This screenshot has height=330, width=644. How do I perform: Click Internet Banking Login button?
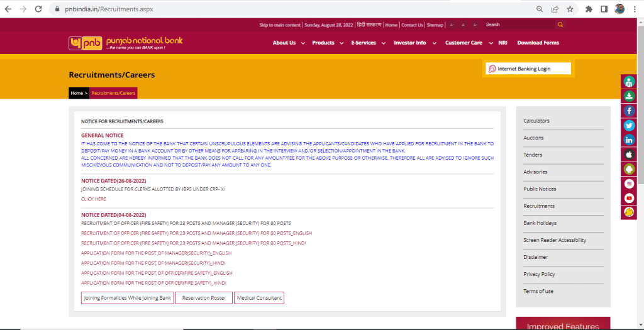528,69
